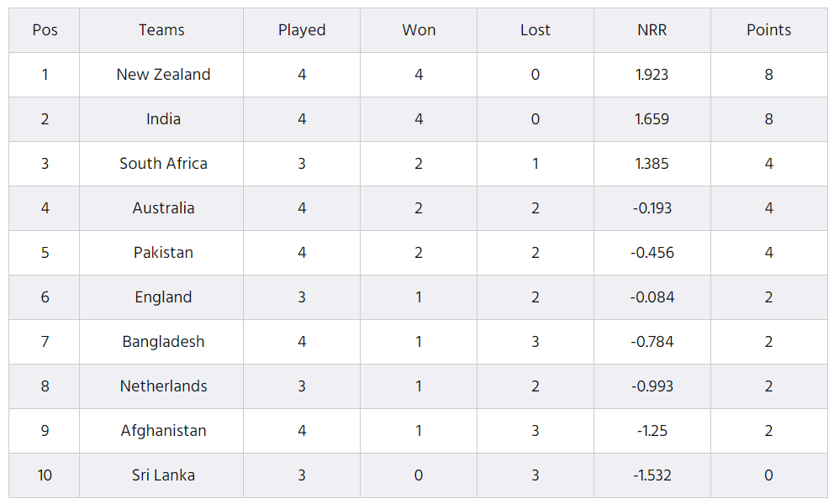The height and width of the screenshot is (504, 834).
Task: Click the Won column header
Action: [419, 29]
